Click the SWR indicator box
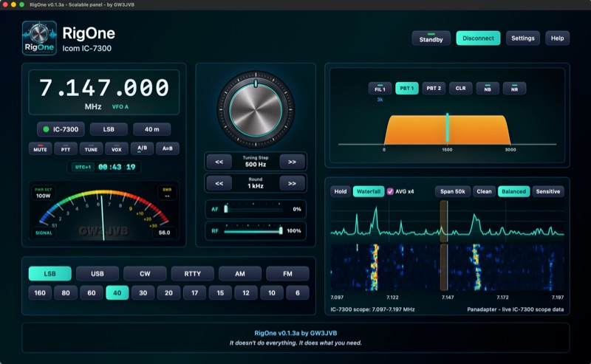This screenshot has height=364, width=591. [167, 193]
